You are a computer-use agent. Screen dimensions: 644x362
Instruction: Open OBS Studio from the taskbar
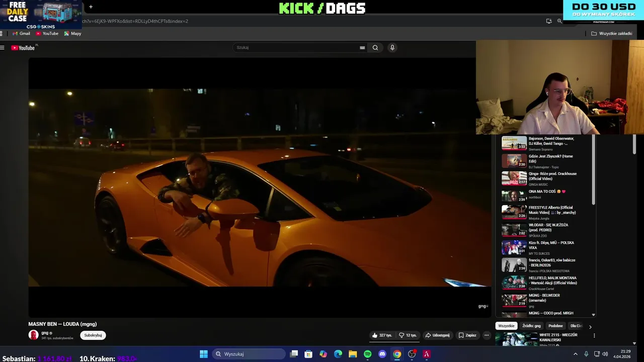tap(412, 354)
